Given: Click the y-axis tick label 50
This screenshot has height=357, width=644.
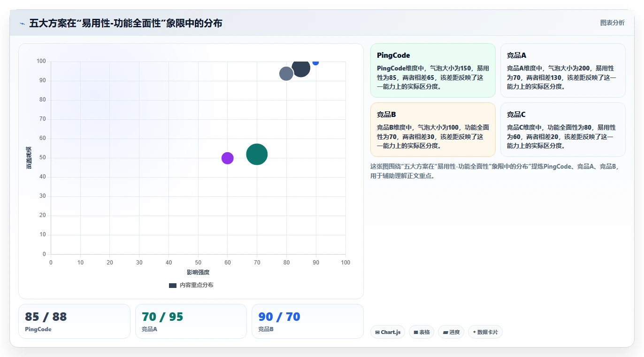Looking at the screenshot, I should pos(43,158).
